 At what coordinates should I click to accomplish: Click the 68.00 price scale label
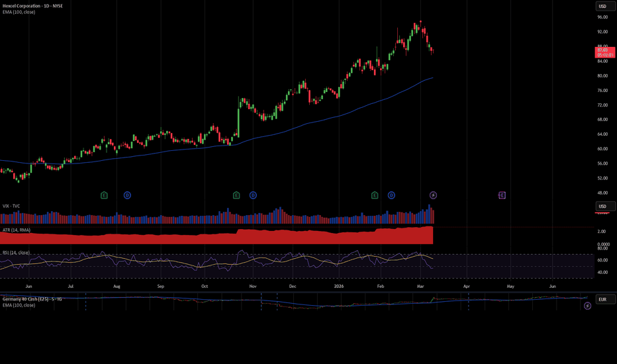pos(602,120)
